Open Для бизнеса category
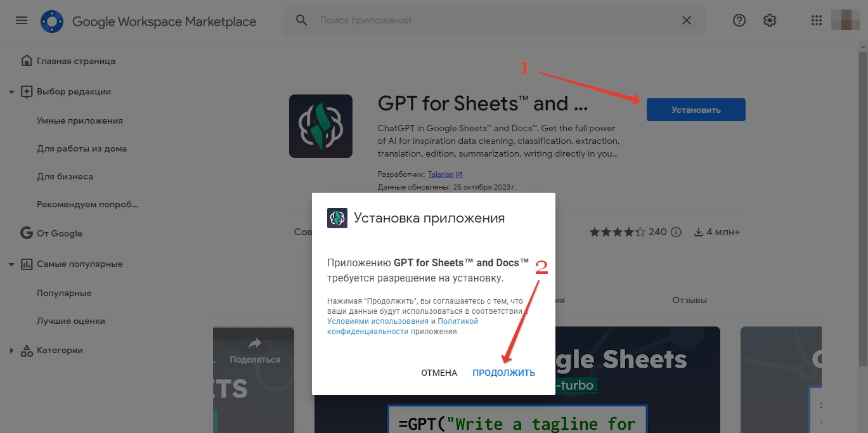Viewport: 868px width, 433px height. click(x=65, y=176)
